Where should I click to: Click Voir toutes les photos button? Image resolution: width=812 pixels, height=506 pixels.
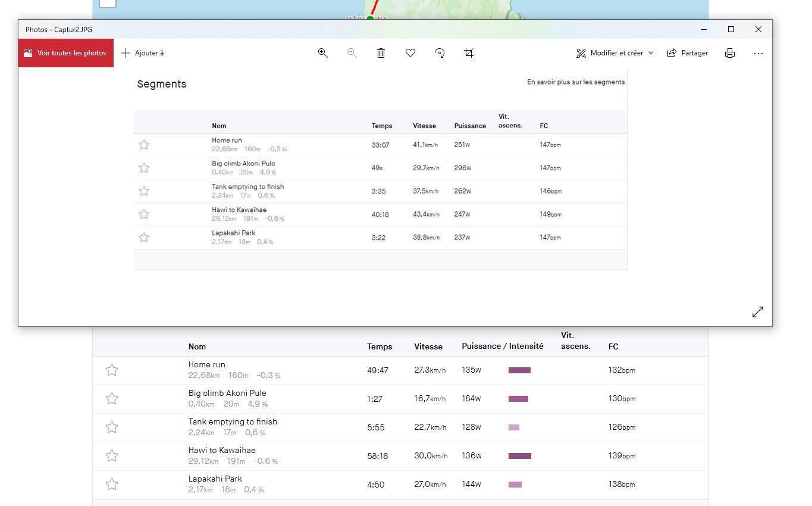[65, 53]
